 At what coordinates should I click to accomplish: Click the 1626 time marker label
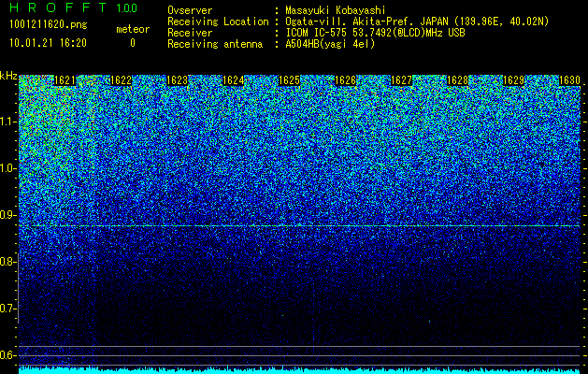tap(345, 80)
